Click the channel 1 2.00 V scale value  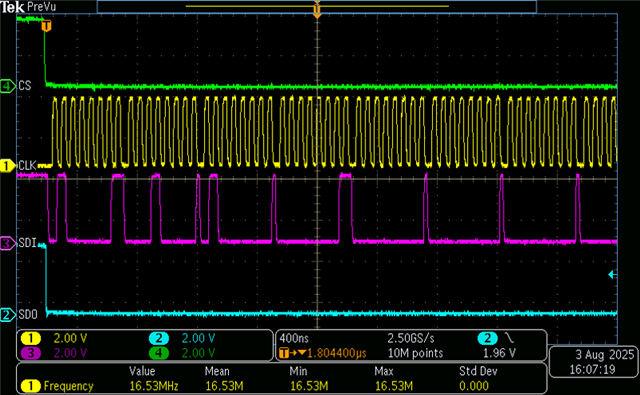coord(70,338)
